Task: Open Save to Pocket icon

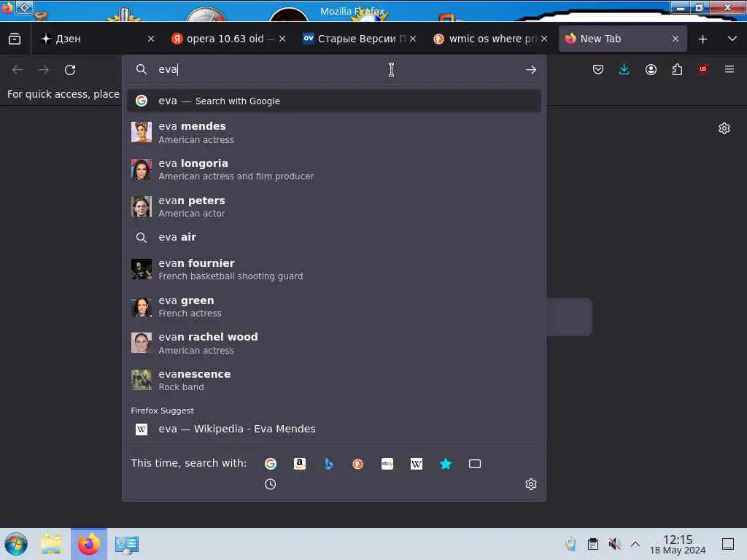Action: 598,70
